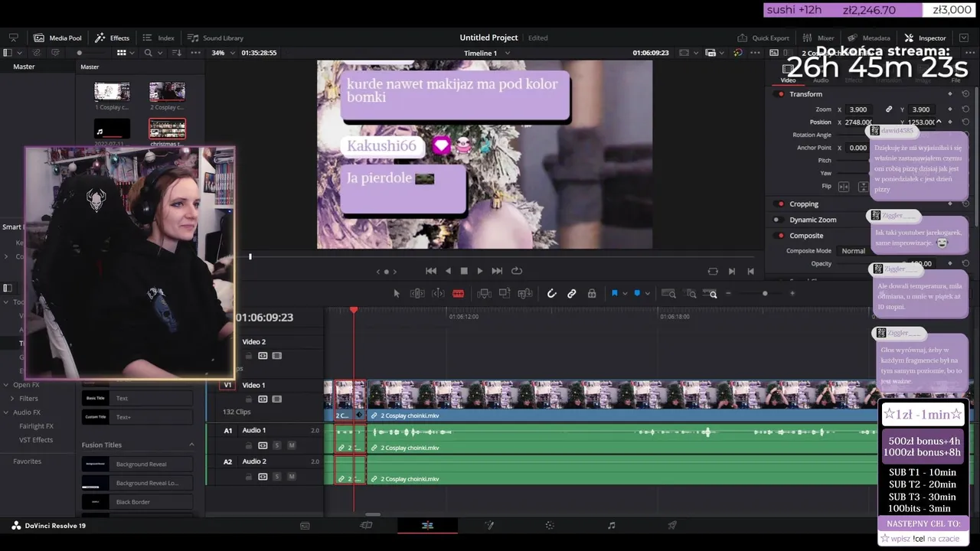Mute the Audio 2 track
Viewport: 980px width, 551px height.
[x=291, y=477]
